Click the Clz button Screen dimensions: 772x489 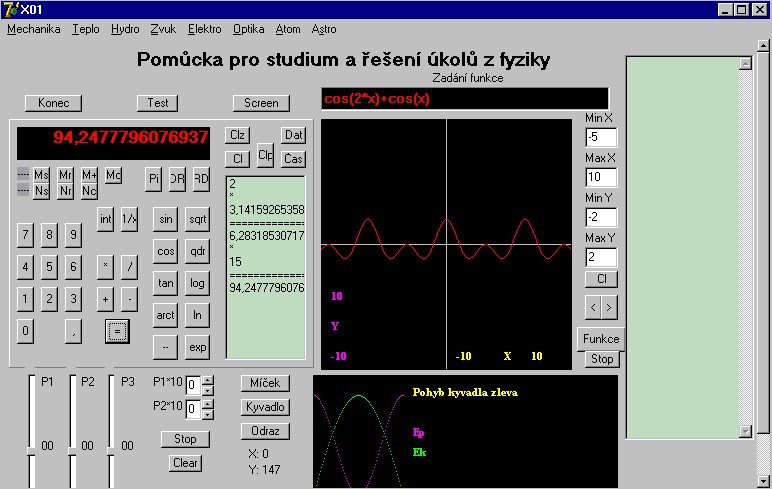(237, 135)
